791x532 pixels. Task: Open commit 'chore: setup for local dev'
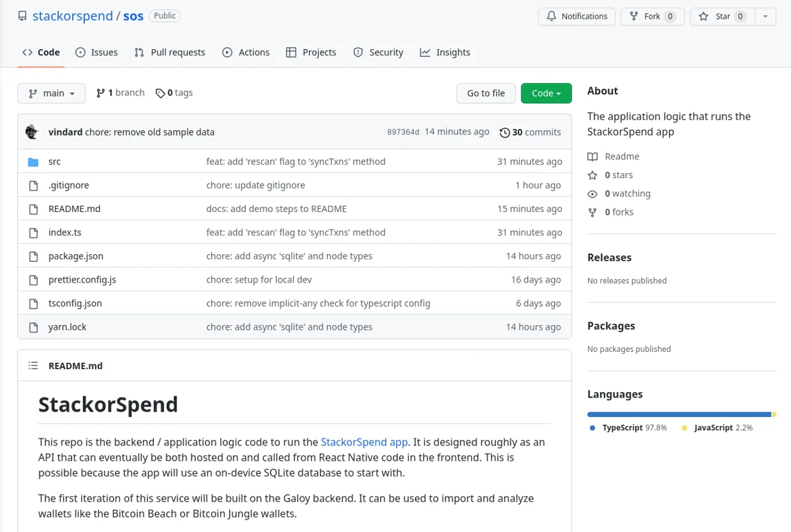259,280
